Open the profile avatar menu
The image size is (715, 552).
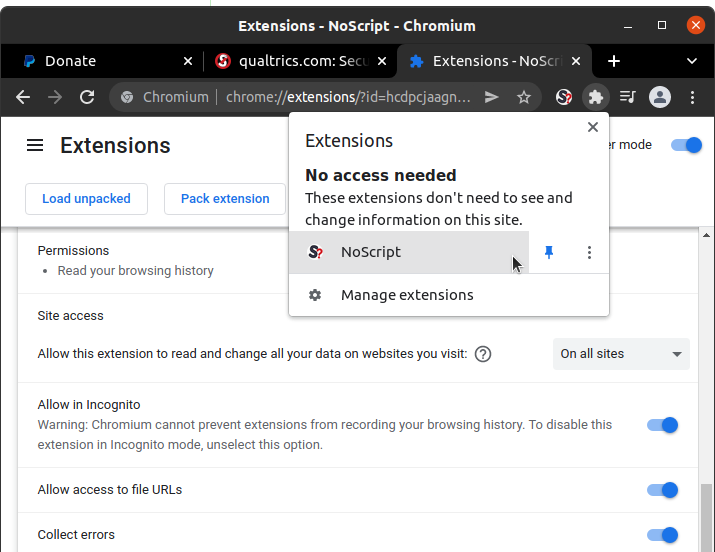660,97
